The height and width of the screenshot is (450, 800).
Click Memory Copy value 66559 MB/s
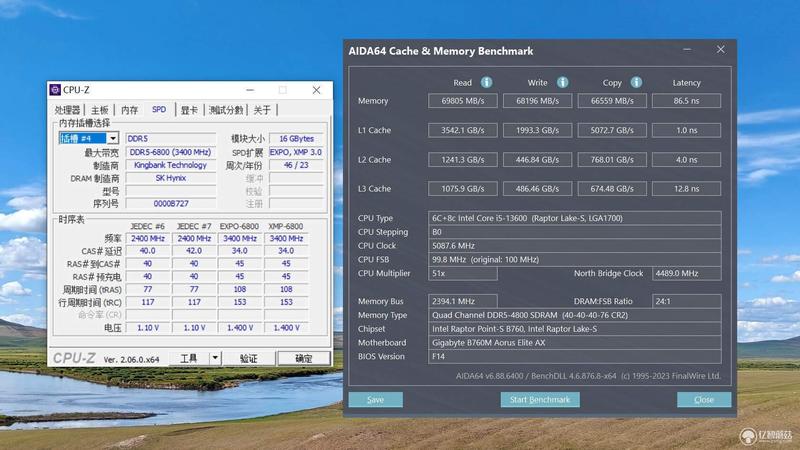click(x=612, y=101)
